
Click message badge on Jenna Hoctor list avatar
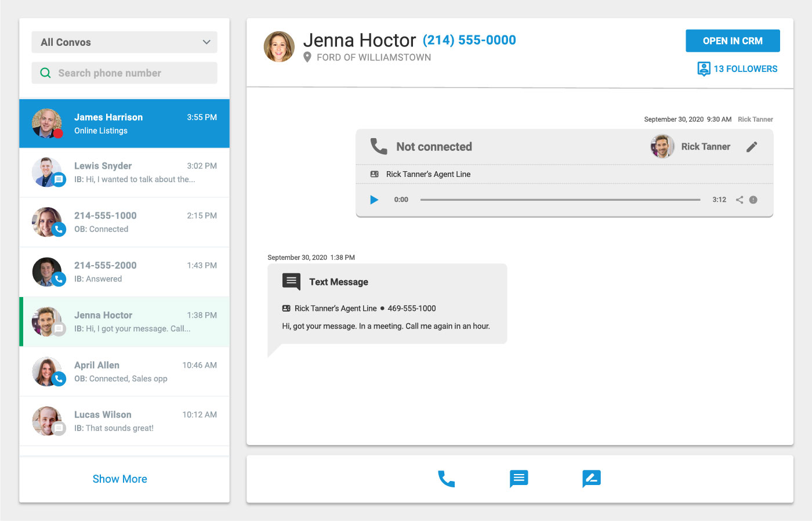(59, 330)
